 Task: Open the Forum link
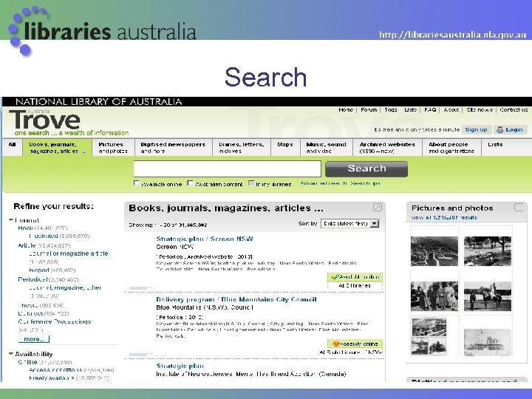[369, 109]
